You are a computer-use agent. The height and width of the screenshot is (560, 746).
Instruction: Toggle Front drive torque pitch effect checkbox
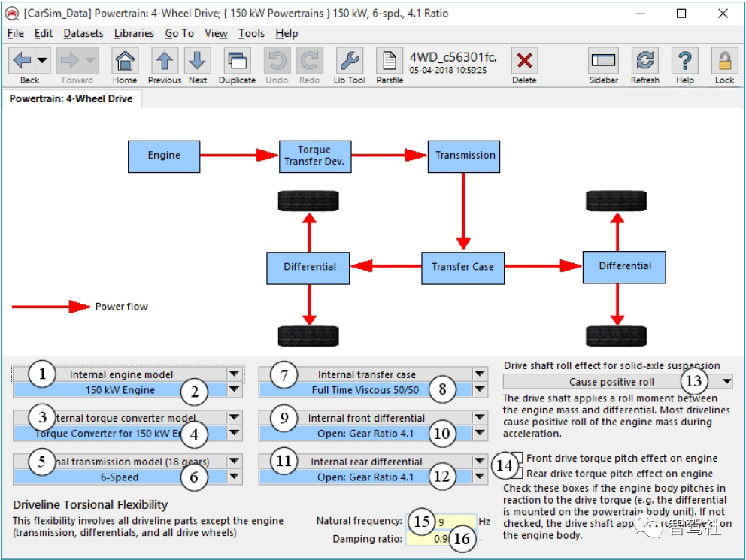pos(517,458)
